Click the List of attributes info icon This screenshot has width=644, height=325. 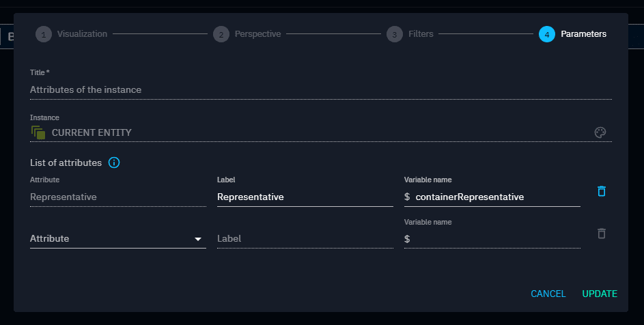pyautogui.click(x=114, y=162)
